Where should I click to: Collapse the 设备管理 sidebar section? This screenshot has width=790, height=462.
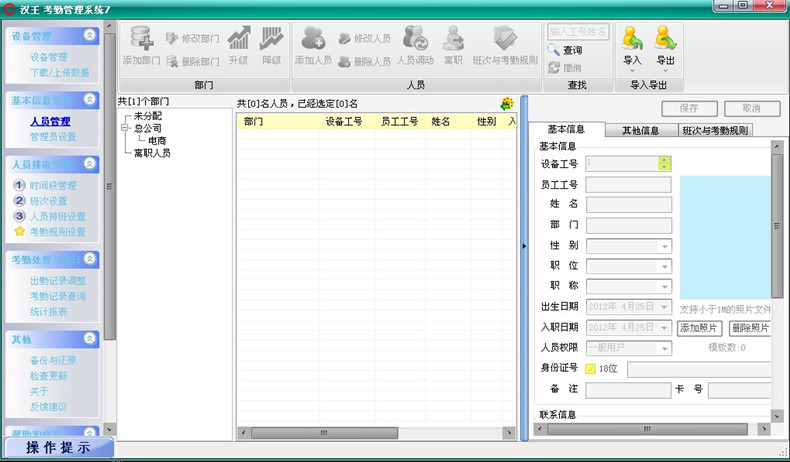tap(90, 35)
